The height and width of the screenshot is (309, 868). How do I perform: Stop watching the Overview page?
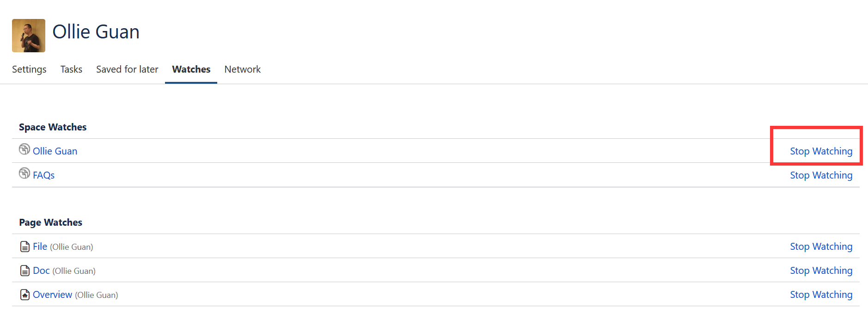tap(821, 294)
